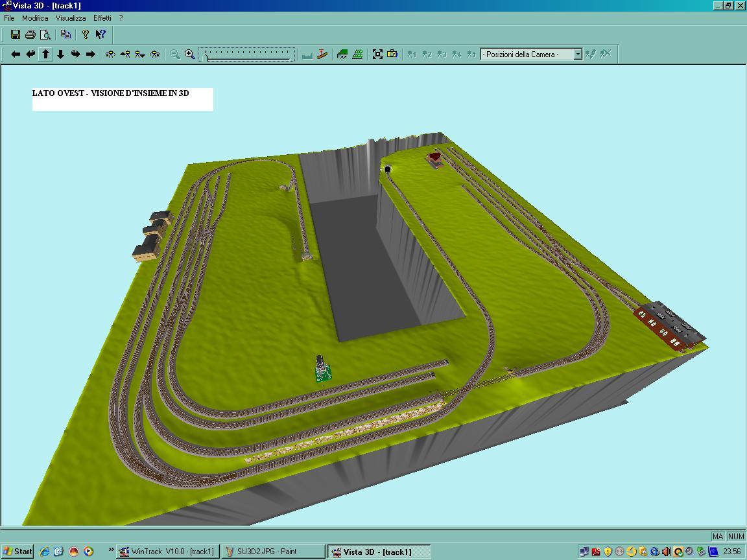Rotate the camera tripod left
The width and height of the screenshot is (747, 560).
coord(110,54)
